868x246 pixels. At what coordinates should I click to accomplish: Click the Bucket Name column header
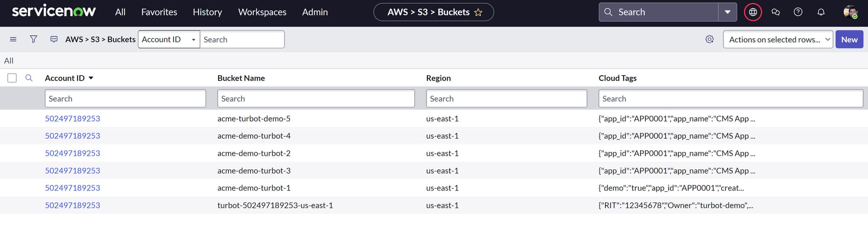pyautogui.click(x=241, y=78)
